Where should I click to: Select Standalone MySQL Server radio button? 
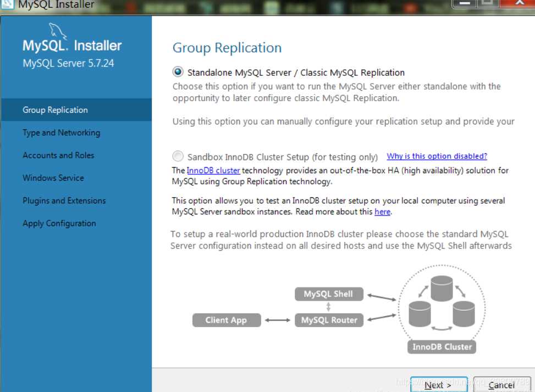[x=178, y=72]
